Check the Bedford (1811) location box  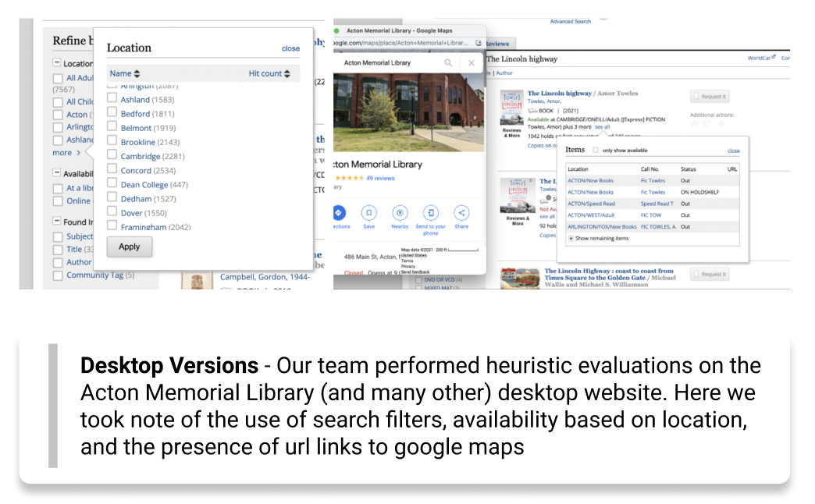(112, 112)
